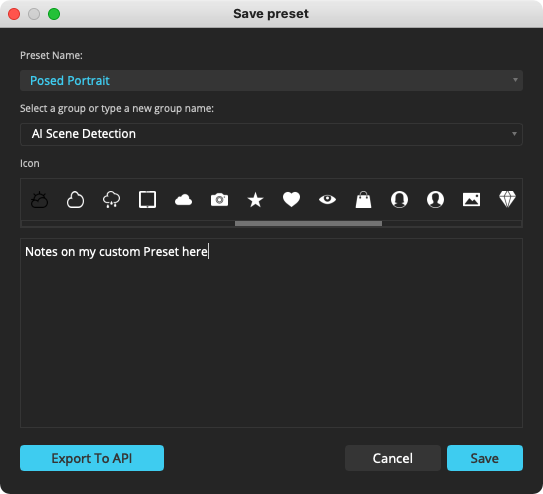Select the eye icon
This screenshot has height=494, width=543.
(328, 199)
